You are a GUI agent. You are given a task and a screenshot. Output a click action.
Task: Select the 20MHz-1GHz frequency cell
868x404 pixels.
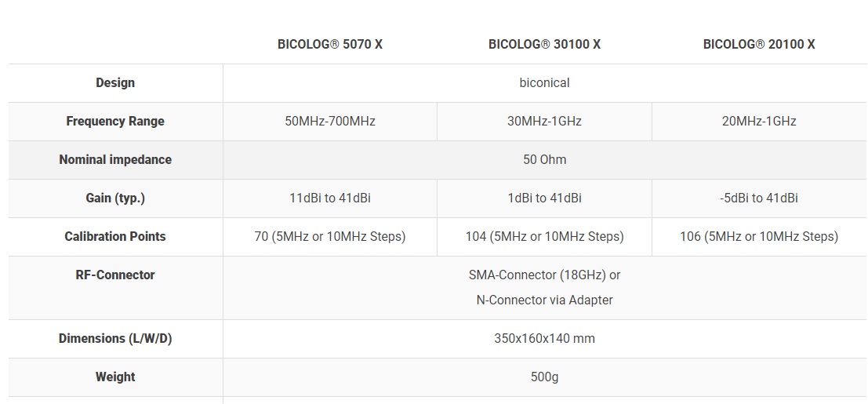(x=758, y=121)
